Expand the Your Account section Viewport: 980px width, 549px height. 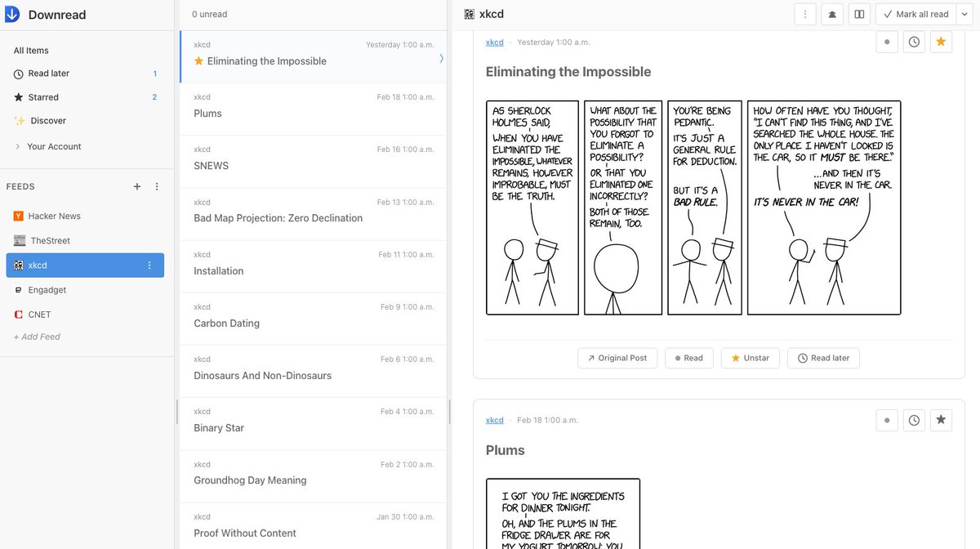(x=47, y=146)
